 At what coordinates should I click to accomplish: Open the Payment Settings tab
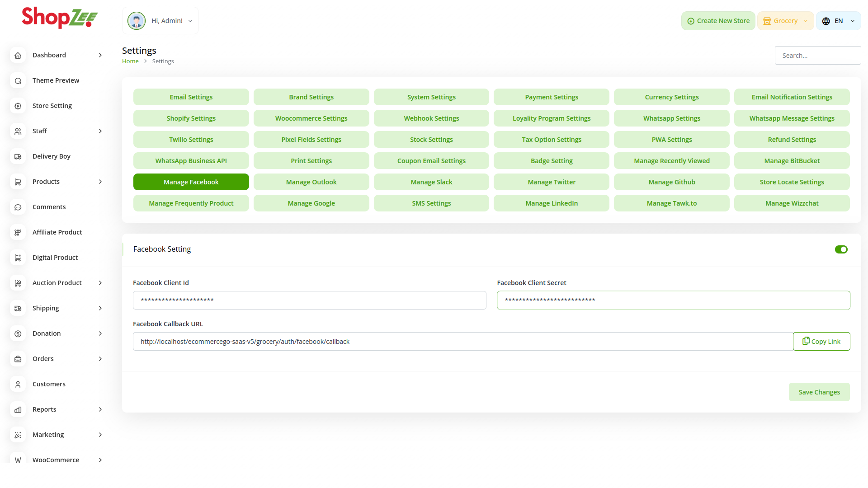click(551, 97)
